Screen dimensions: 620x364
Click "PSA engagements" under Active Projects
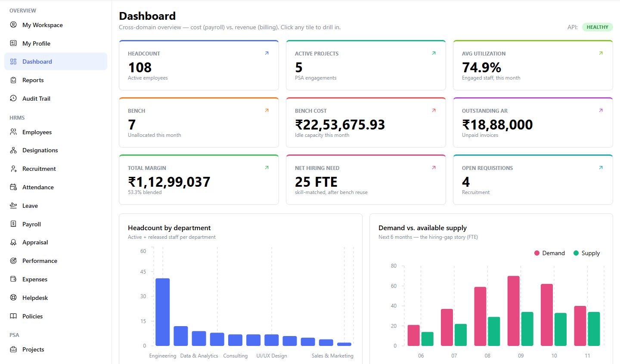pos(316,78)
